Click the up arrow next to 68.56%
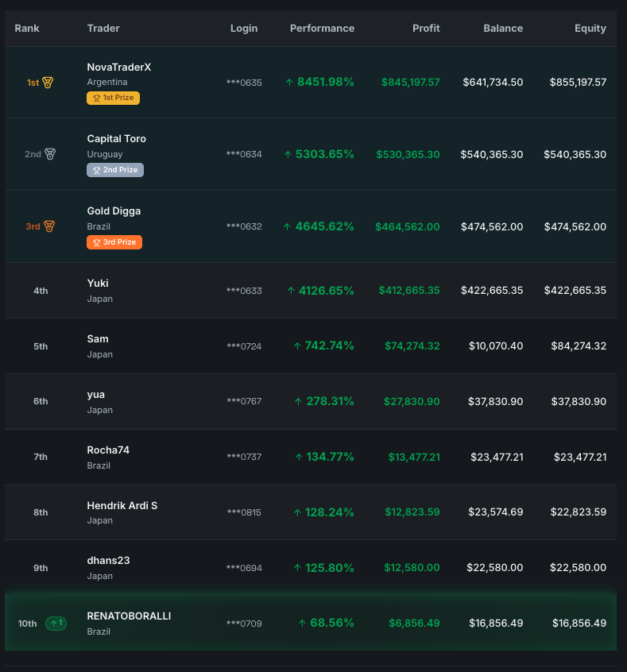627x672 pixels. point(302,623)
